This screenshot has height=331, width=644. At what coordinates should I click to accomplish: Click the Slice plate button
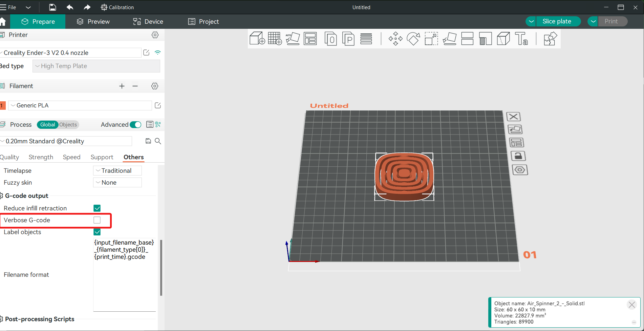click(557, 21)
